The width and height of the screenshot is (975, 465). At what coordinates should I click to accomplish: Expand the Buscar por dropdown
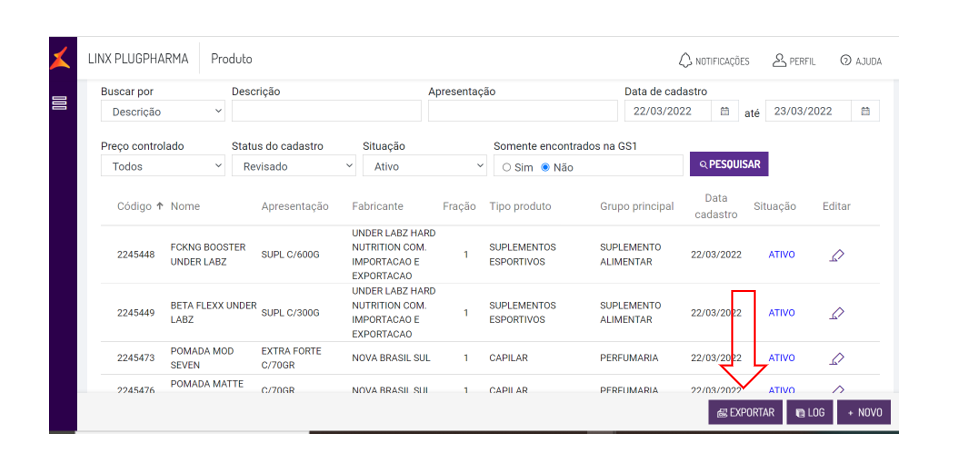(163, 112)
